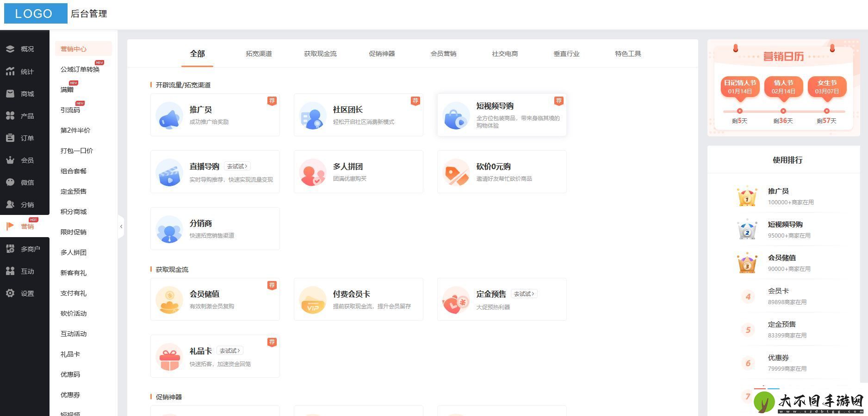The height and width of the screenshot is (416, 868).
Task: Open the 获取现金流 tab
Action: (320, 54)
